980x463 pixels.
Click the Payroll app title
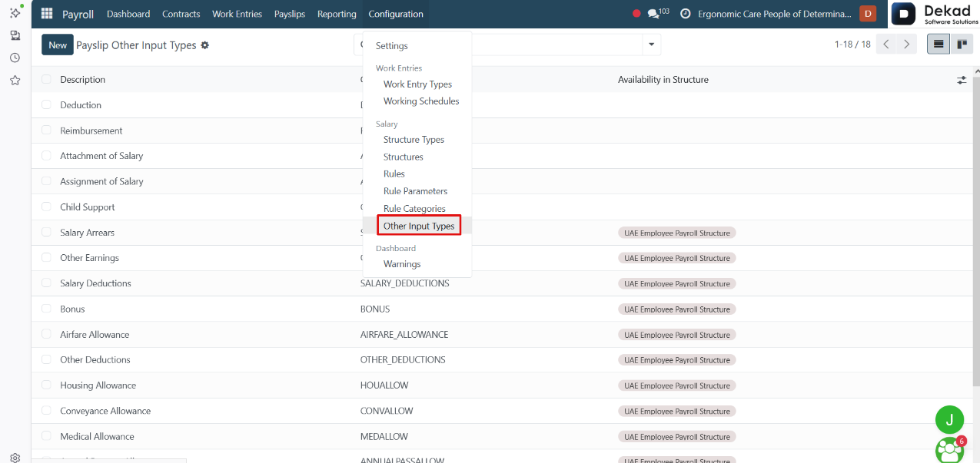pos(78,14)
